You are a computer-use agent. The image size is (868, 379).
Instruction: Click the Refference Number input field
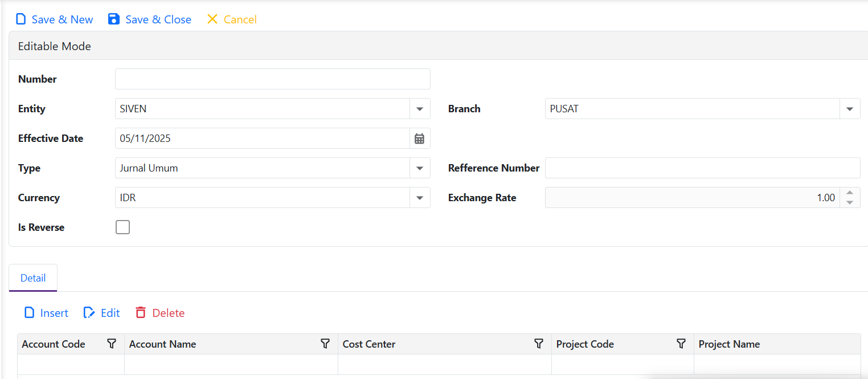(703, 168)
